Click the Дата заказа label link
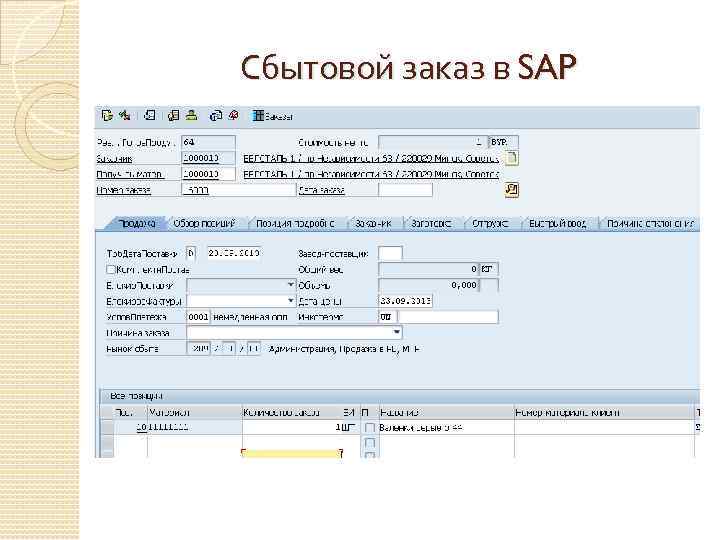 pyautogui.click(x=321, y=190)
